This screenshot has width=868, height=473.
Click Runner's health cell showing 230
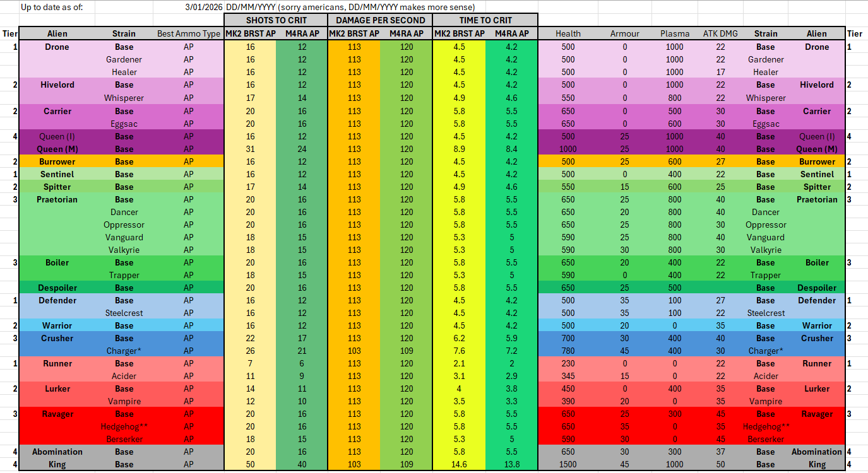coord(568,363)
